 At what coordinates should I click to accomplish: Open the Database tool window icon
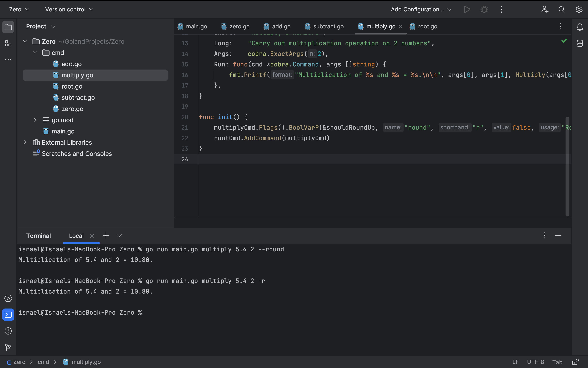pyautogui.click(x=579, y=43)
